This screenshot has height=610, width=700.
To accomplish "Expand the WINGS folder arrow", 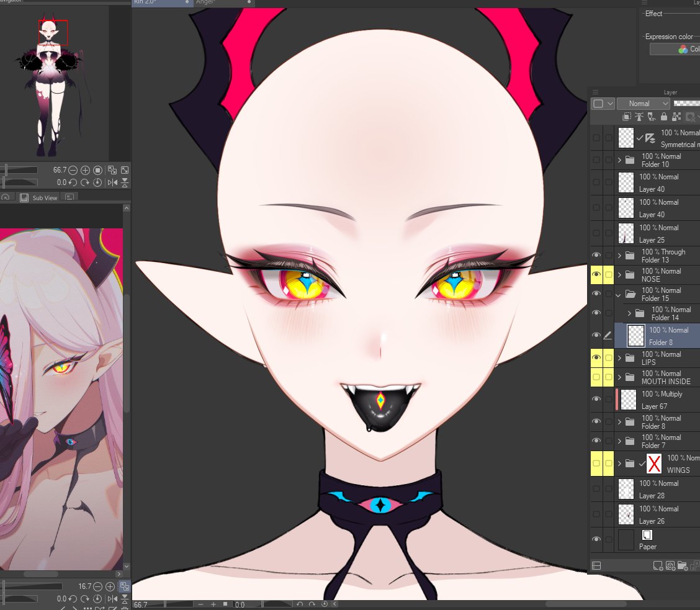I will coord(619,464).
